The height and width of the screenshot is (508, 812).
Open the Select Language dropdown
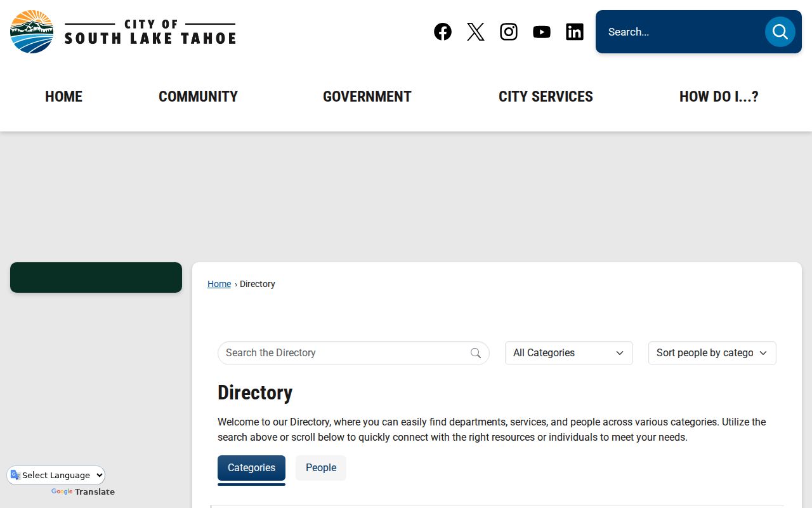[x=56, y=475]
